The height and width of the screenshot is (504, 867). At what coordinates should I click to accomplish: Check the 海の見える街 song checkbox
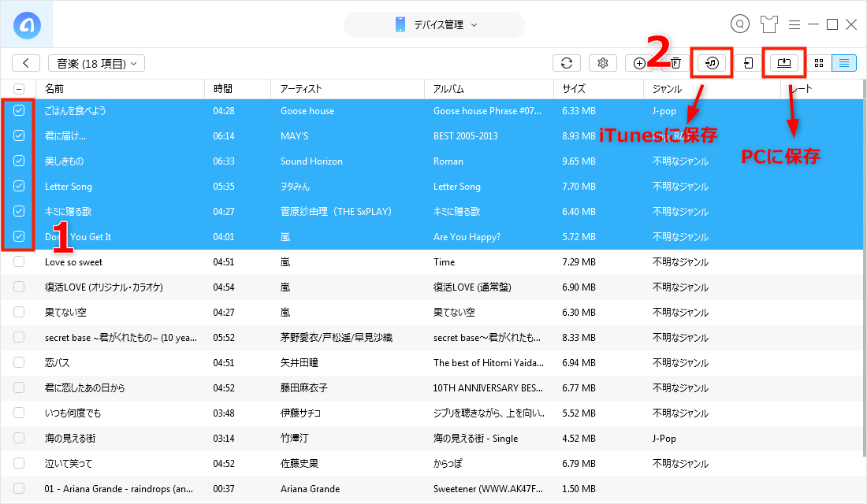pos(19,438)
